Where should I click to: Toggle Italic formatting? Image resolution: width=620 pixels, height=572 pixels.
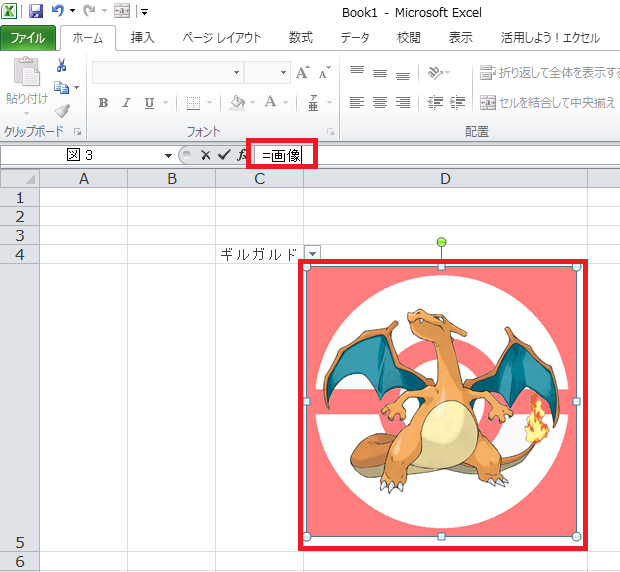pyautogui.click(x=127, y=103)
